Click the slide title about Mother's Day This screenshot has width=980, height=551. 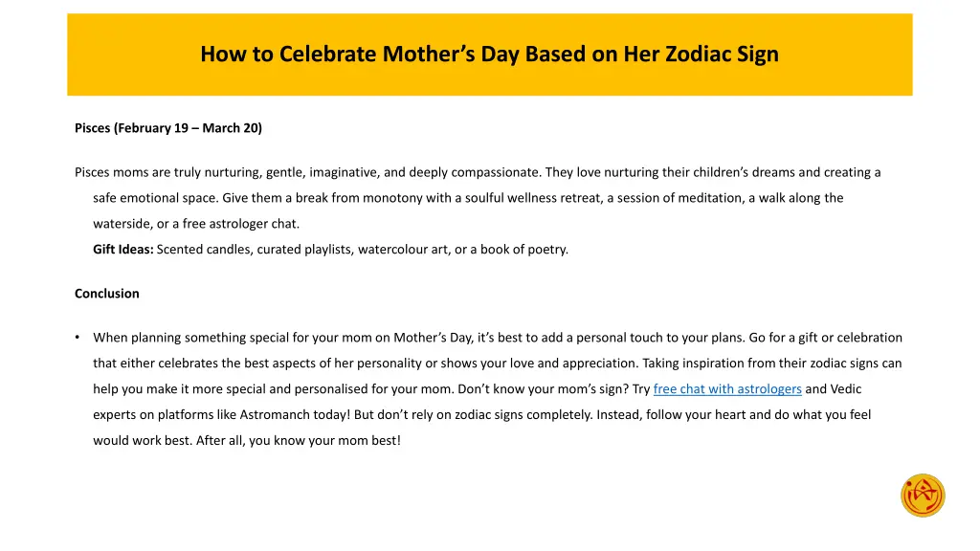(489, 55)
